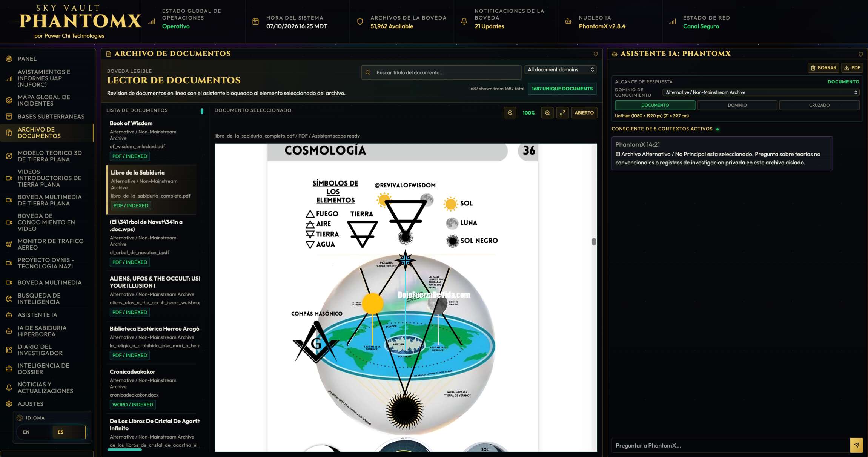Zoom out the document viewer

pos(510,113)
